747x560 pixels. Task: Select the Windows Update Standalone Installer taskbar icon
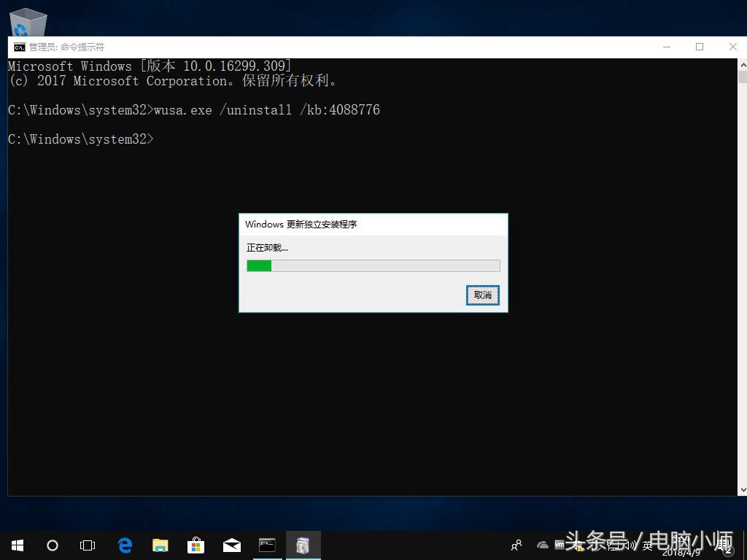click(303, 545)
